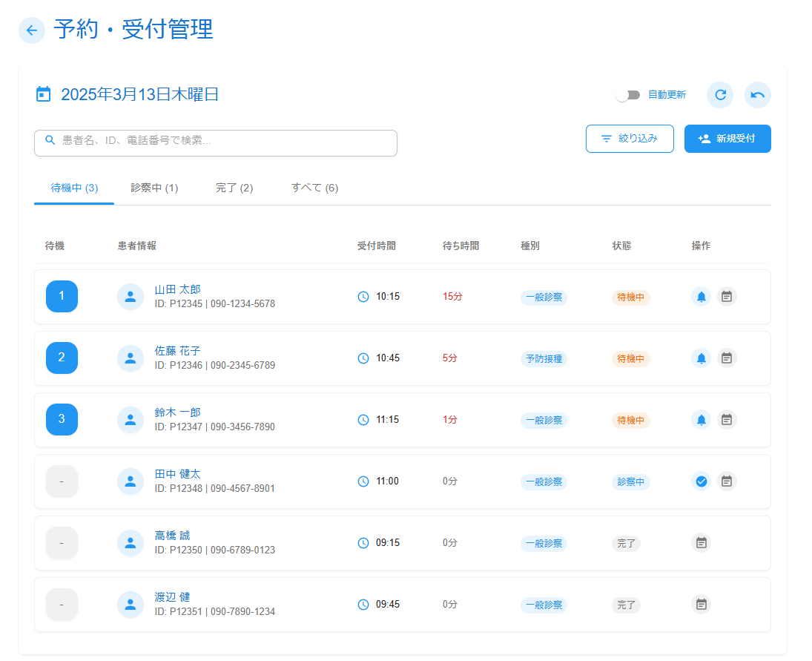This screenshot has width=812, height=661.
Task: Click the 予防接種 type chip
Action: coord(544,359)
